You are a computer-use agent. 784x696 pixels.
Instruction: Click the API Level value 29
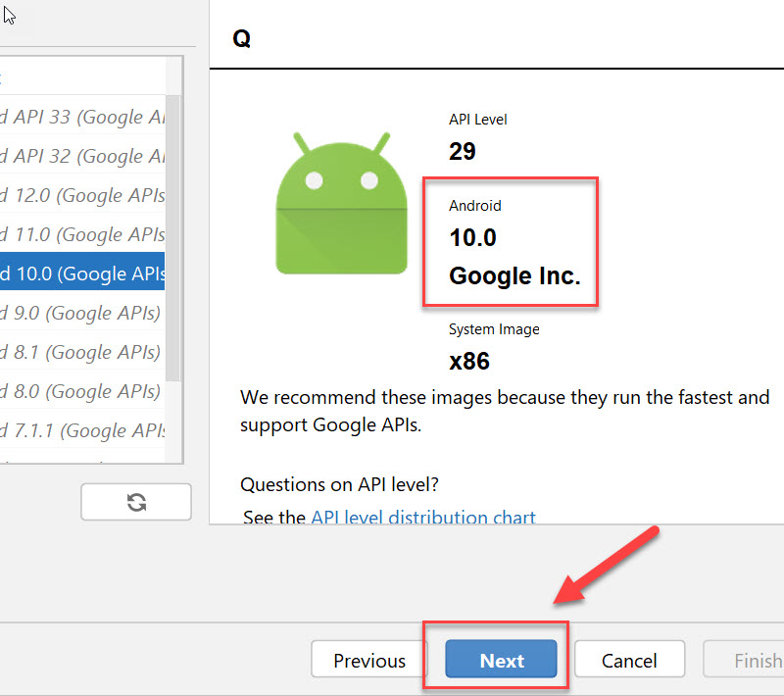[x=462, y=151]
